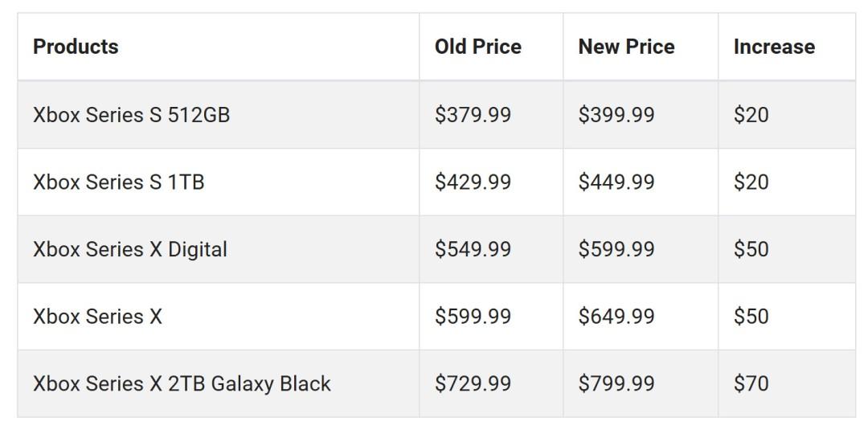Click the $449.99 new price value

[x=616, y=182]
